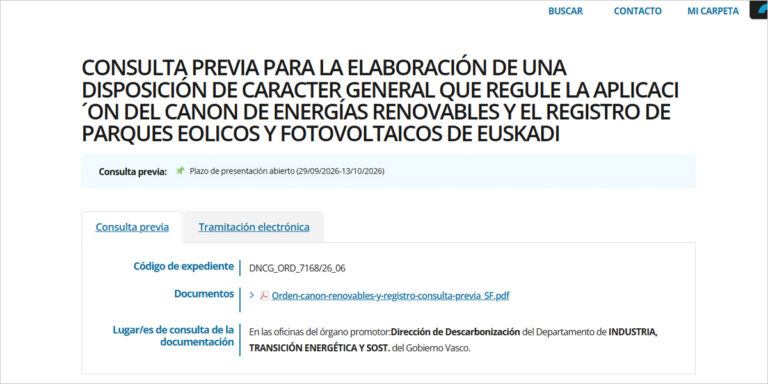
Task: Click the bold "Consulta previa:" status label
Action: point(133,172)
